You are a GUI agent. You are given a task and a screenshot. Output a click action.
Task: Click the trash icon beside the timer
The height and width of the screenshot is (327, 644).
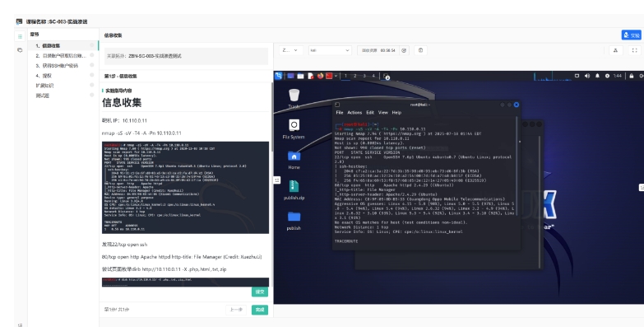(420, 50)
